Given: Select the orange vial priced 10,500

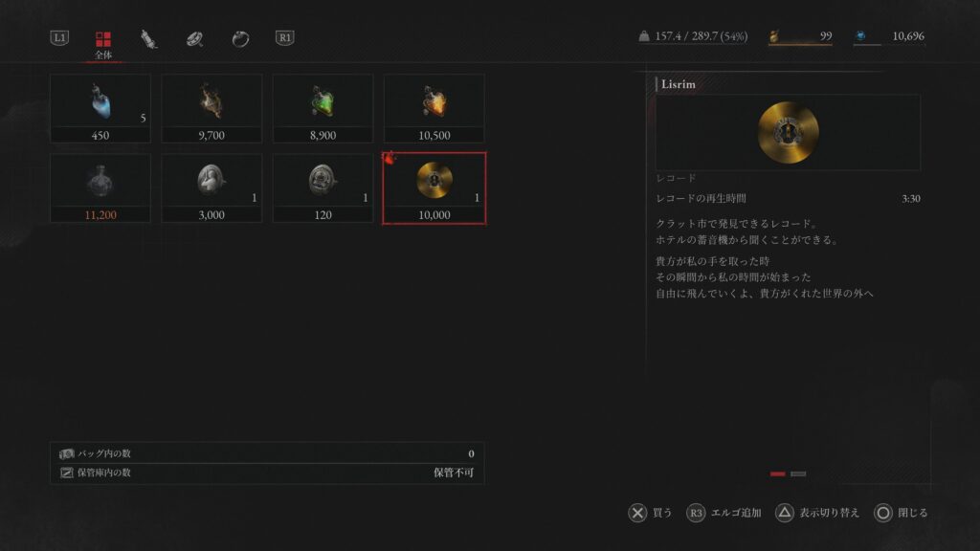Looking at the screenshot, I should coord(434,109).
